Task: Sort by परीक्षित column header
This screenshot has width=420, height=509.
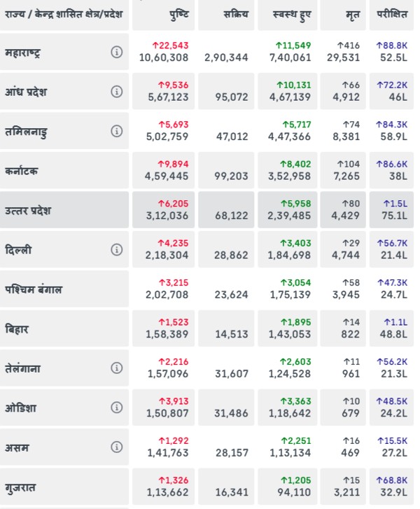Action: click(393, 13)
